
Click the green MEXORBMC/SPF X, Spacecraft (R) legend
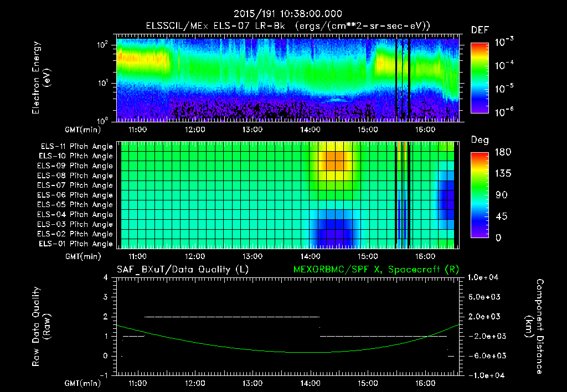pyautogui.click(x=376, y=270)
